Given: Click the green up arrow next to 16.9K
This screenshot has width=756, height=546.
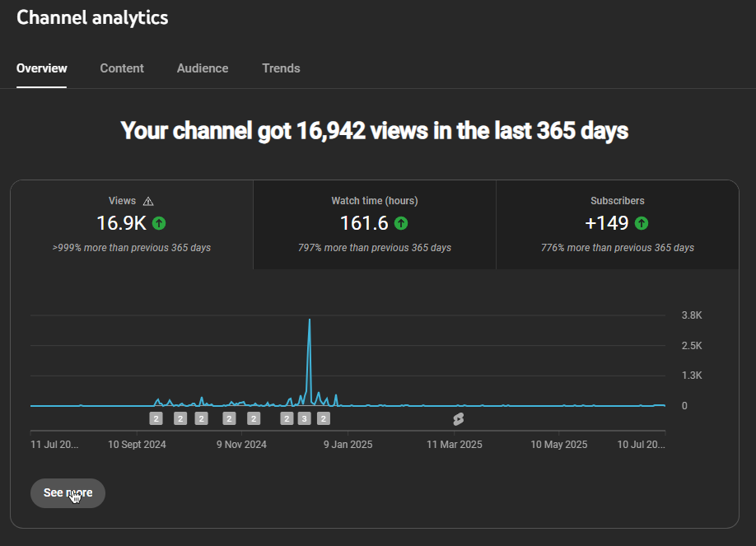Looking at the screenshot, I should click(159, 223).
